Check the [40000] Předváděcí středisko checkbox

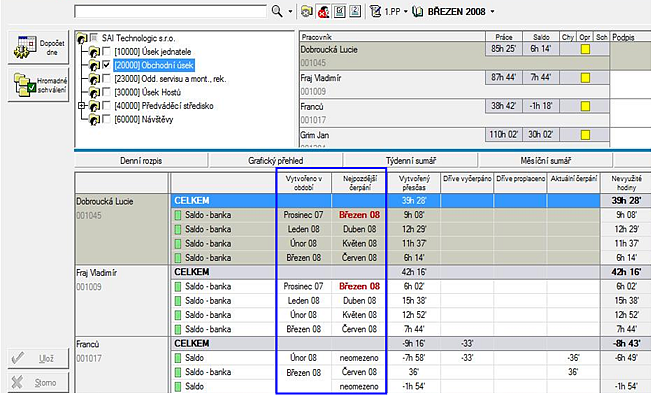point(107,106)
